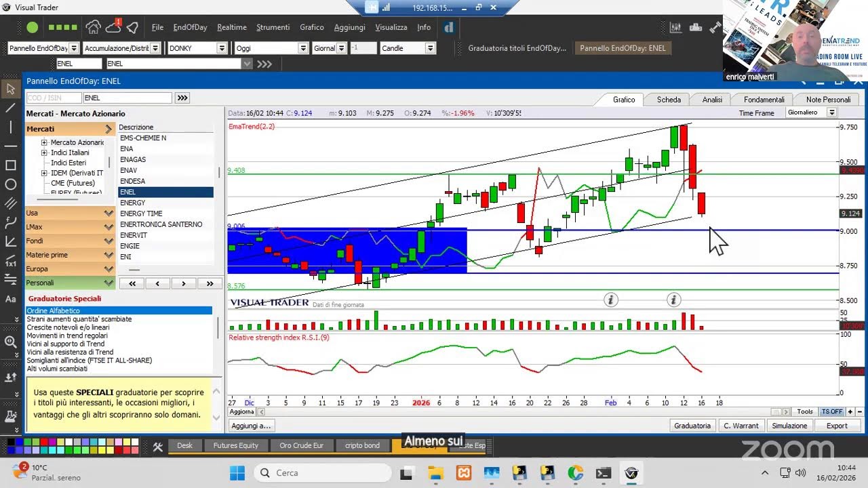Expand Mercato Azionario tree node

[44, 142]
